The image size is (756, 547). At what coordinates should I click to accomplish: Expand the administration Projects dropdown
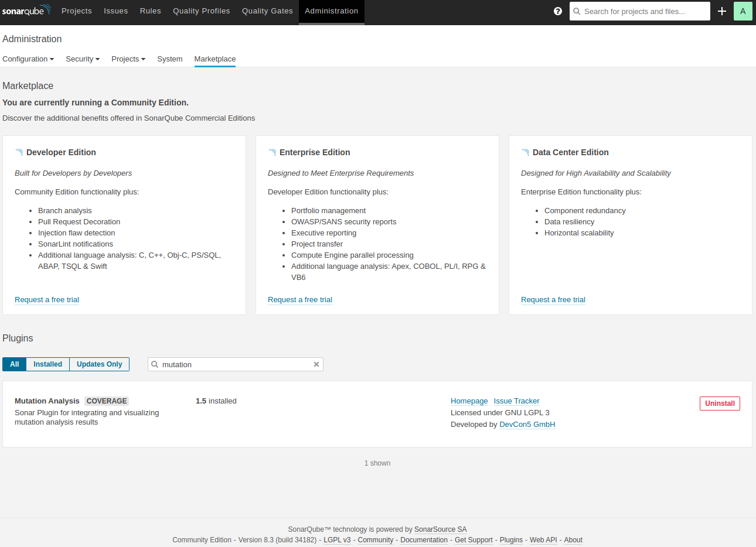[128, 59]
